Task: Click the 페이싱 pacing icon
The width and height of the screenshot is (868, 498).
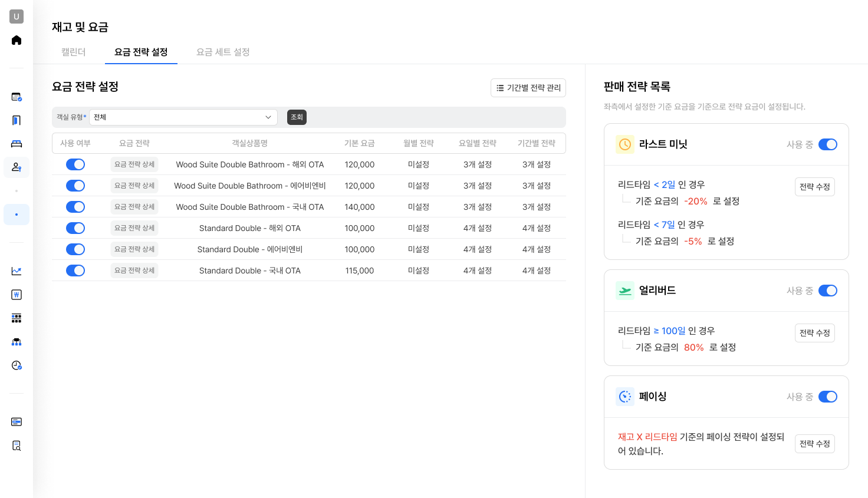Action: click(x=625, y=397)
